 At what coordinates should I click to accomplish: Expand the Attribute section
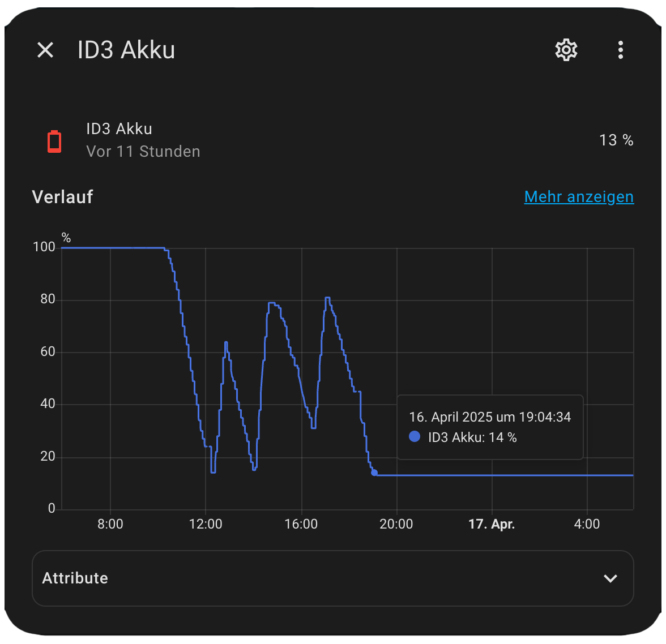(x=333, y=578)
